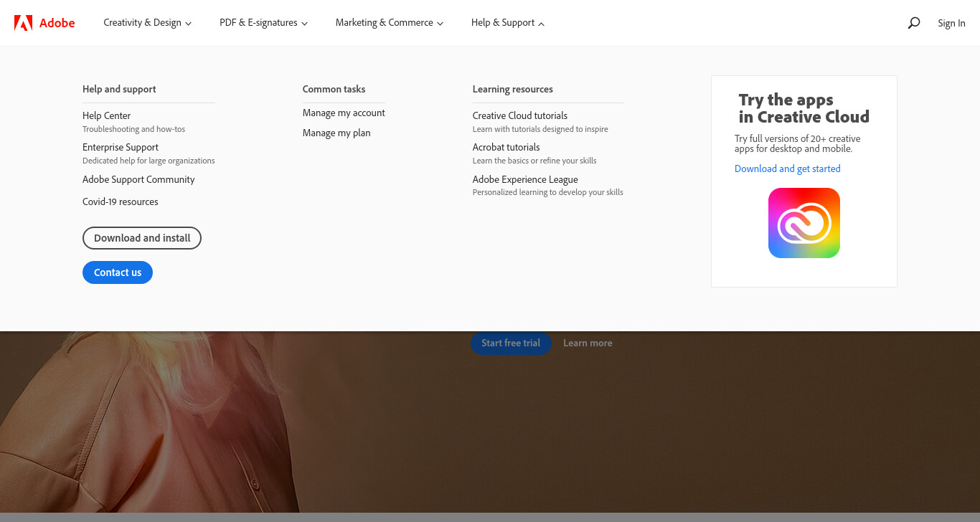The image size is (980, 522).
Task: Go to Adobe Experience League
Action: click(x=525, y=179)
